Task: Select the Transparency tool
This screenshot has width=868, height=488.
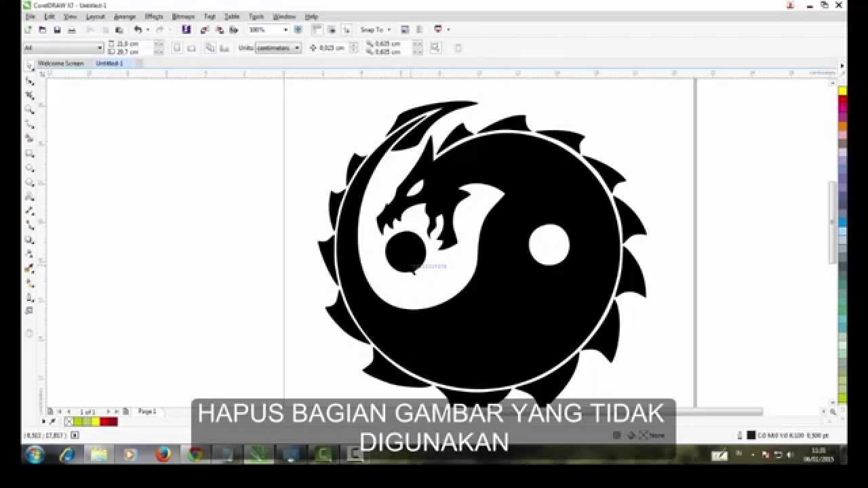Action: [x=30, y=254]
